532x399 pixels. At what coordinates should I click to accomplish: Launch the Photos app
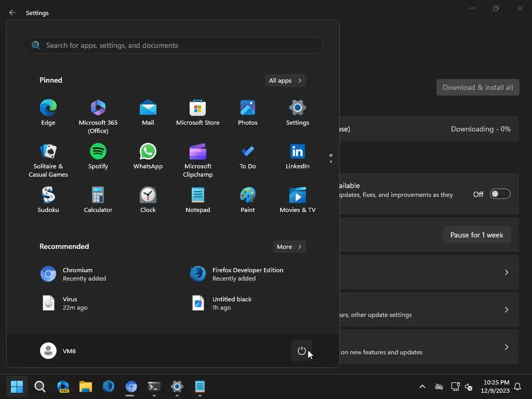(248, 112)
